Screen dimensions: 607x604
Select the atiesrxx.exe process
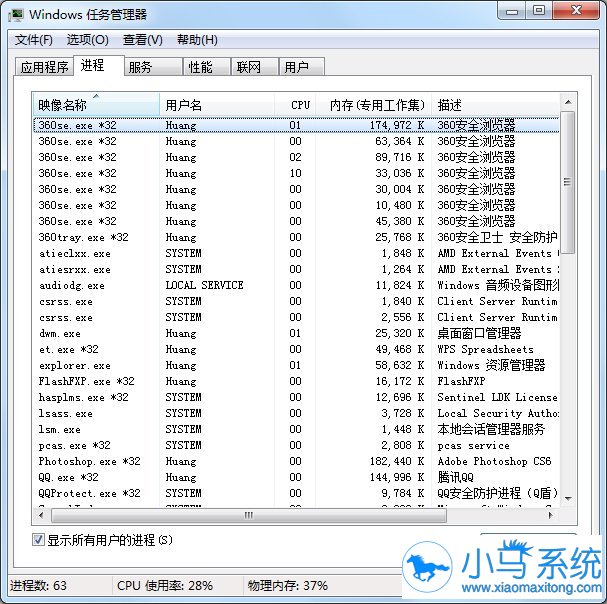click(x=296, y=269)
